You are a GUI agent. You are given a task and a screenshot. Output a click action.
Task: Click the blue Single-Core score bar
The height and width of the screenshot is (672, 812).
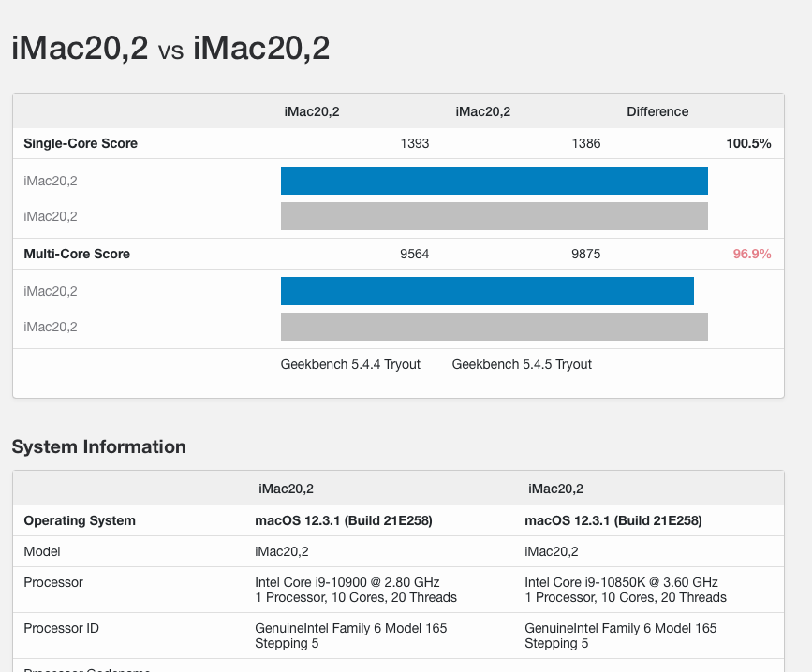pos(495,181)
